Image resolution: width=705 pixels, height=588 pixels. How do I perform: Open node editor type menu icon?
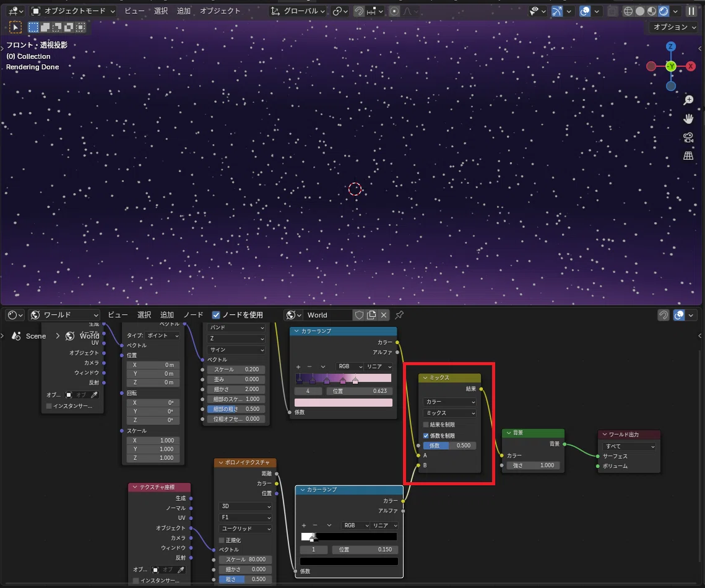tap(15, 315)
